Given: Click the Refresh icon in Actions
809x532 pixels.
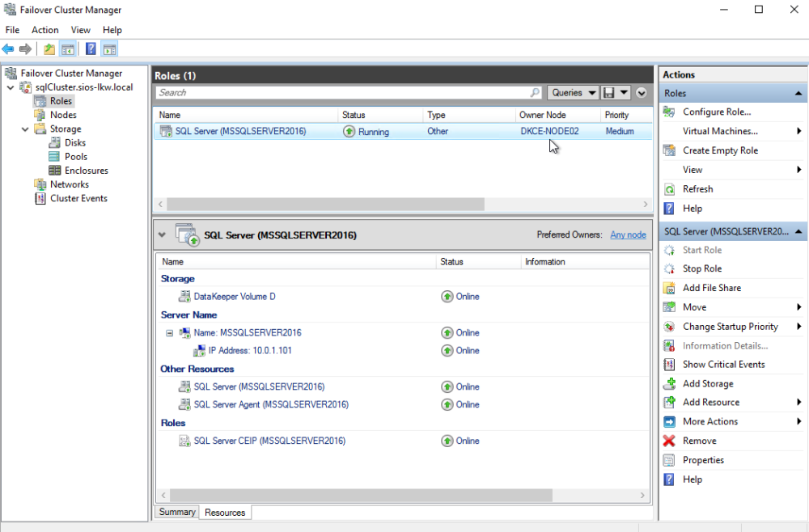Looking at the screenshot, I should click(x=669, y=189).
